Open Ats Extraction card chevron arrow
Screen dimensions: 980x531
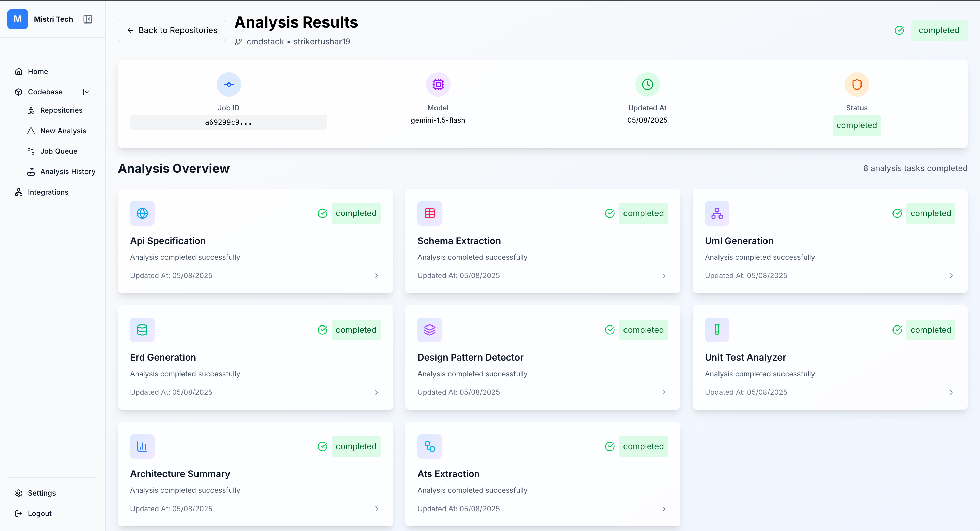664,509
